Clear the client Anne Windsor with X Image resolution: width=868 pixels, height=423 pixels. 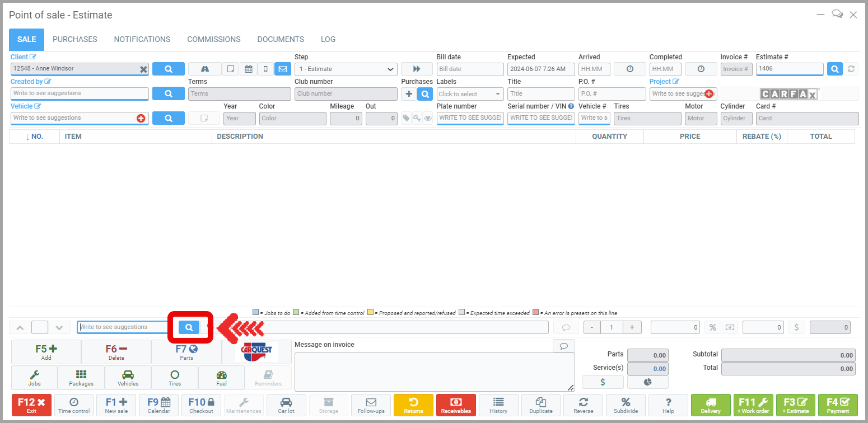(143, 69)
